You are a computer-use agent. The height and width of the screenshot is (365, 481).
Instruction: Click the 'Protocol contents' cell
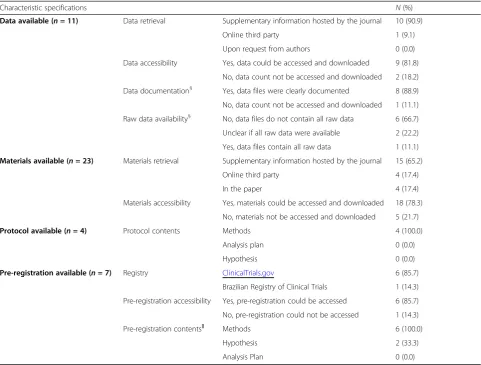(x=151, y=231)
